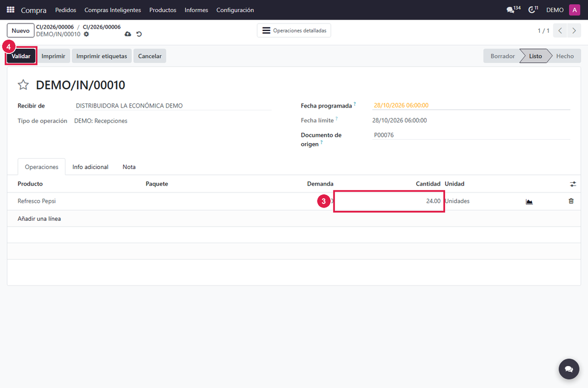Image resolution: width=588 pixels, height=388 pixels.
Task: Switch to the Operaciones tab
Action: (x=41, y=167)
